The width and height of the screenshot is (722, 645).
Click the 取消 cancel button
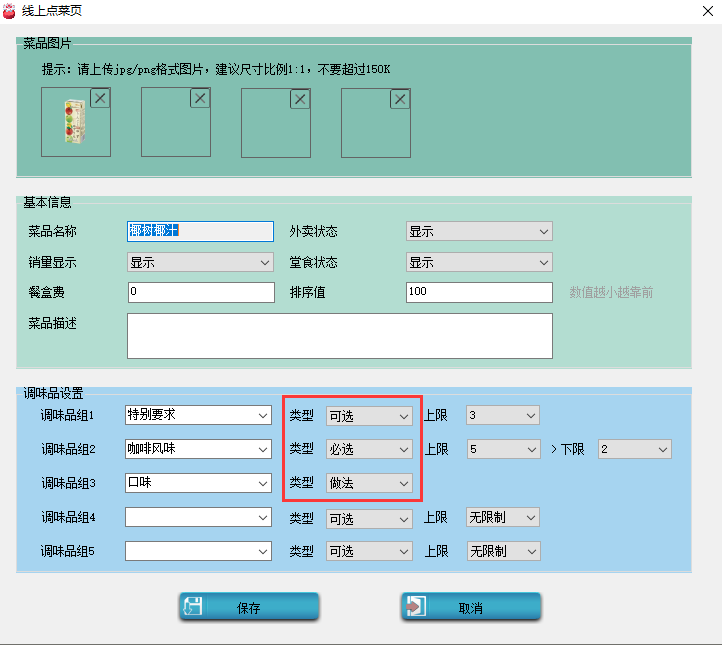[471, 607]
